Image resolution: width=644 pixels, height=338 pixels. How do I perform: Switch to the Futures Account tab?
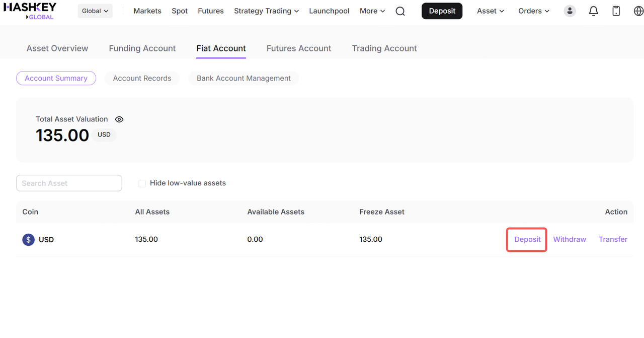pos(299,48)
